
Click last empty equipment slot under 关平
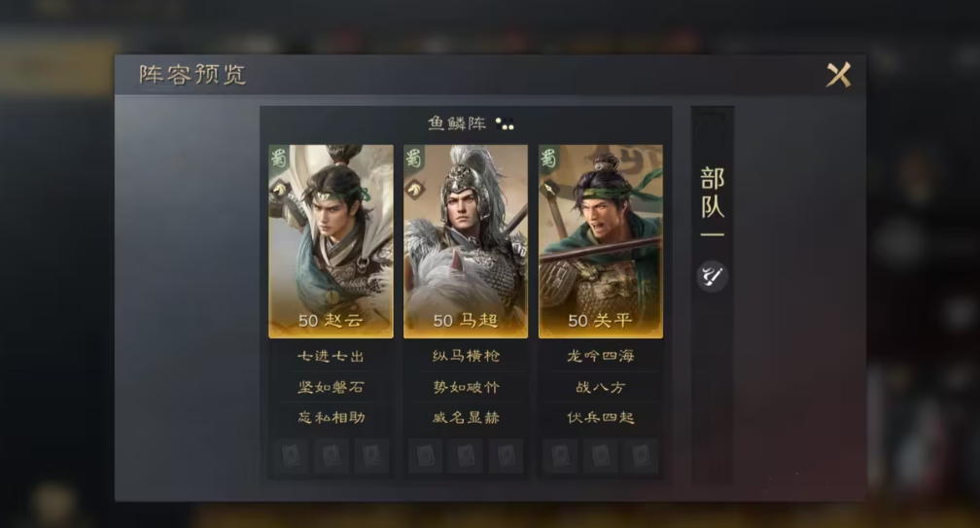tap(641, 455)
